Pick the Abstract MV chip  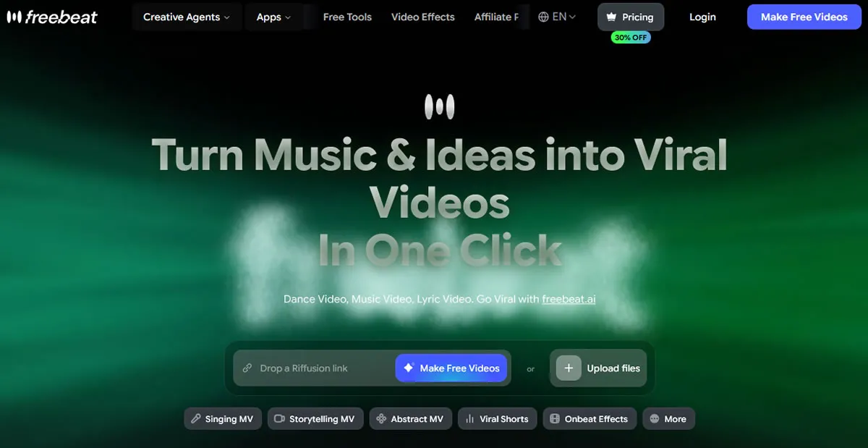[410, 418]
